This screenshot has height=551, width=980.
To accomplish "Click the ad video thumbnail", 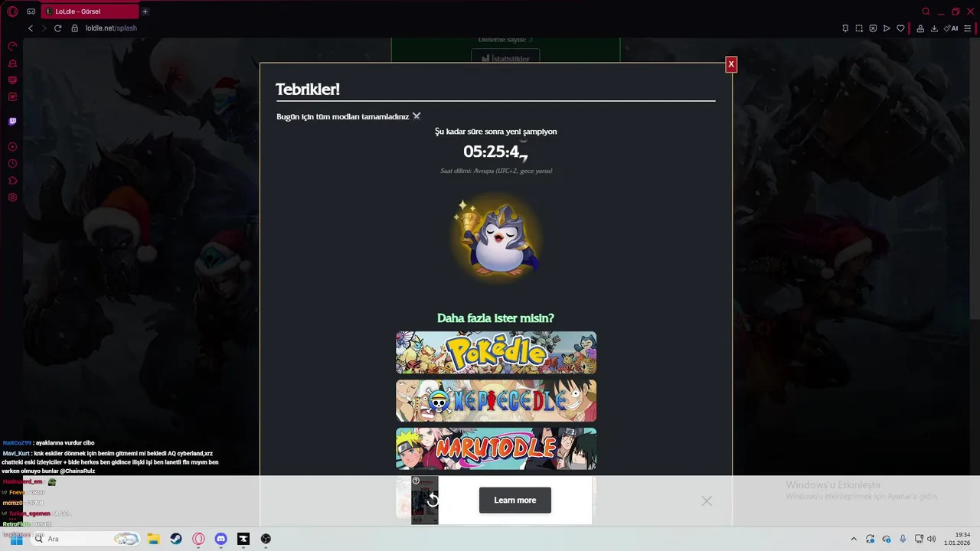I will (425, 500).
